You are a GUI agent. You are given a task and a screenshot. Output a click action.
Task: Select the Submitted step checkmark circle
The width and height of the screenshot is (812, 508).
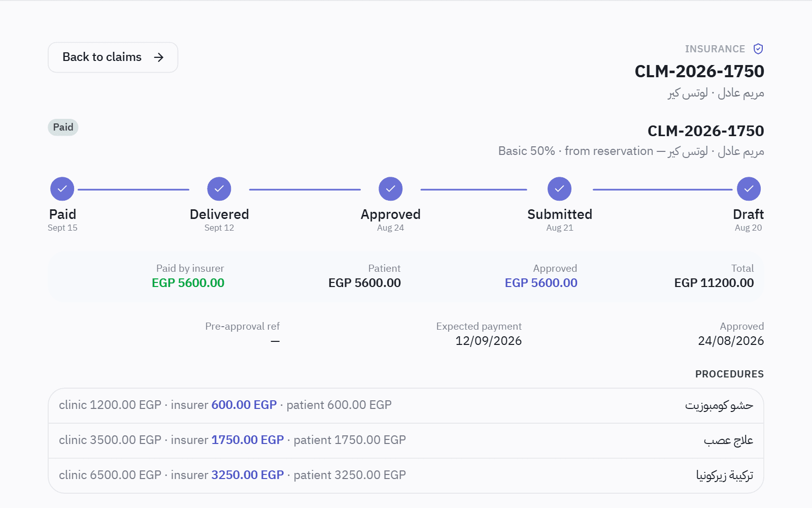[x=560, y=189]
